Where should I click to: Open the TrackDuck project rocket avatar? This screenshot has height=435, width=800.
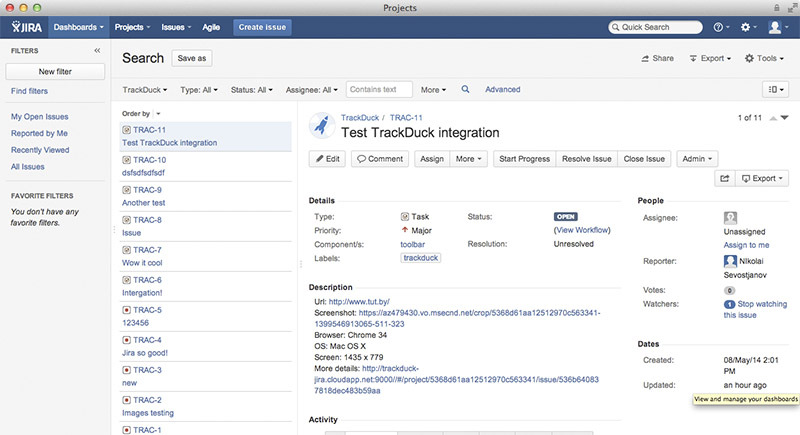[322, 125]
